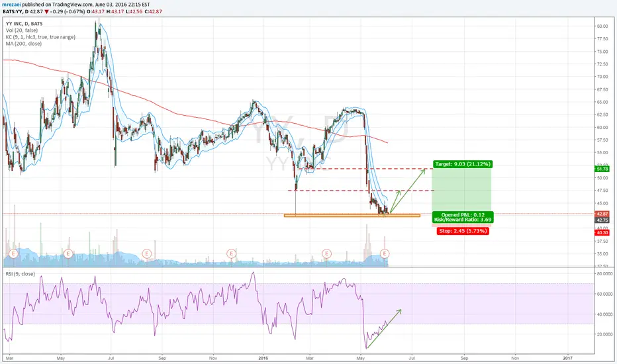Click the 60.0000 level on RSI axis
This screenshot has width=617, height=364.
coord(604,294)
